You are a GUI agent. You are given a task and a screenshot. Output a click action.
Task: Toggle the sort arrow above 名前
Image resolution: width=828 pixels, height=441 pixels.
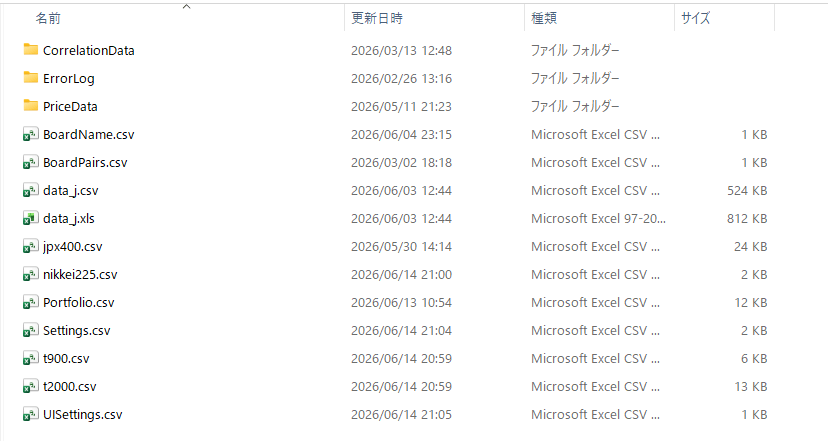click(186, 6)
